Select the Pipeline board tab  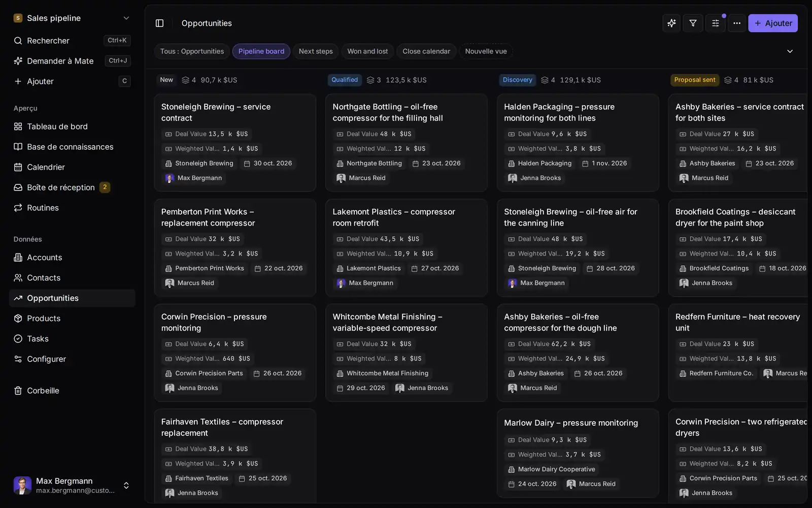[x=261, y=51]
